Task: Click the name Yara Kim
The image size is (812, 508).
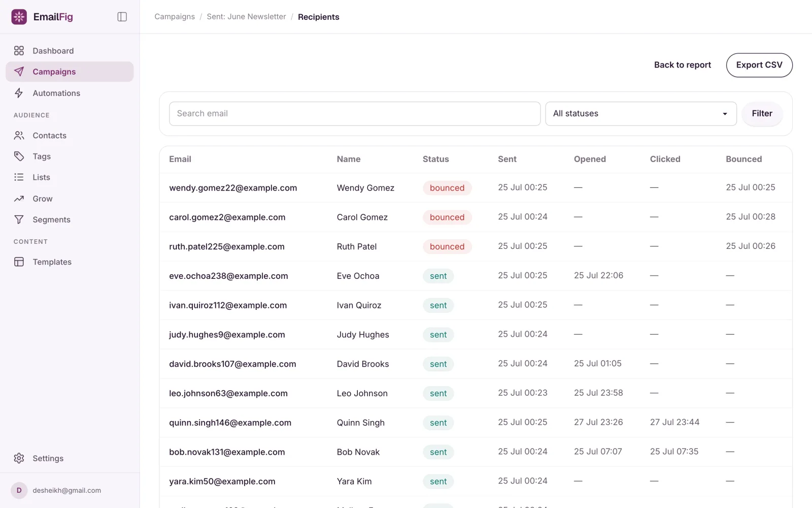Action: (354, 482)
